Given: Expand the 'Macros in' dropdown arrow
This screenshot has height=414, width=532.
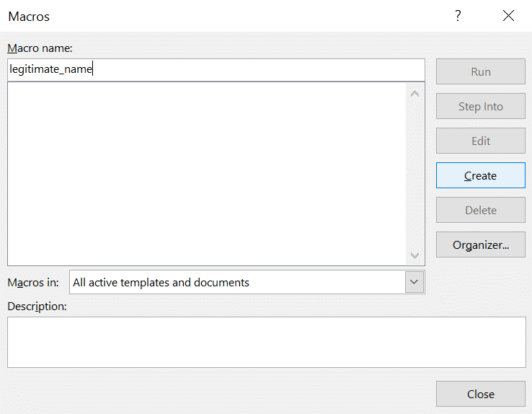Looking at the screenshot, I should coord(414,283).
